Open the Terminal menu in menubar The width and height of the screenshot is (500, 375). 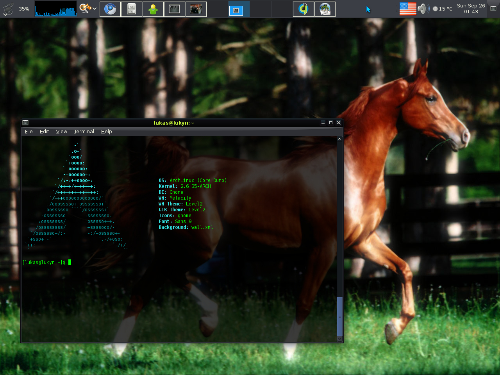(x=84, y=132)
